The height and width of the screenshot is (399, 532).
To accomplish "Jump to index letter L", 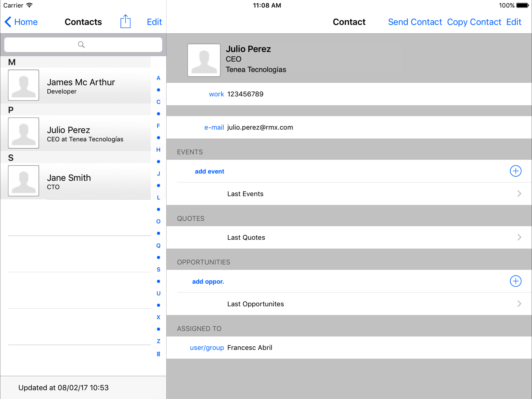I will coord(159,198).
